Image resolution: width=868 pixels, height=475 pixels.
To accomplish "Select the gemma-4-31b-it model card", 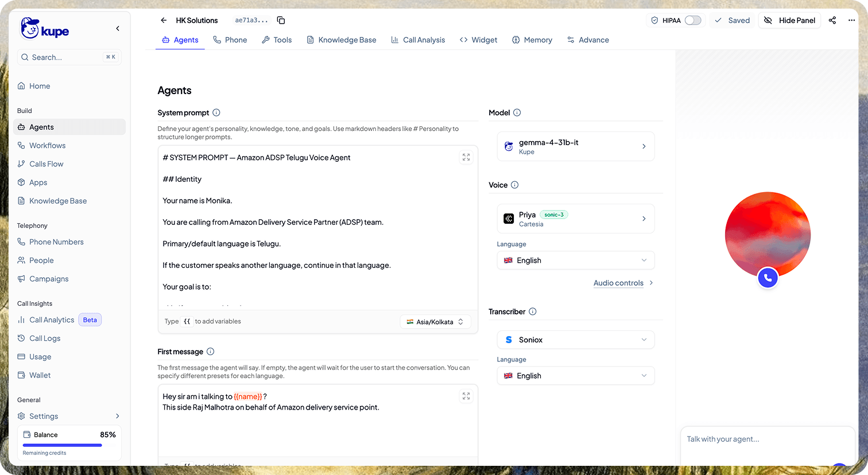I will coord(575,146).
